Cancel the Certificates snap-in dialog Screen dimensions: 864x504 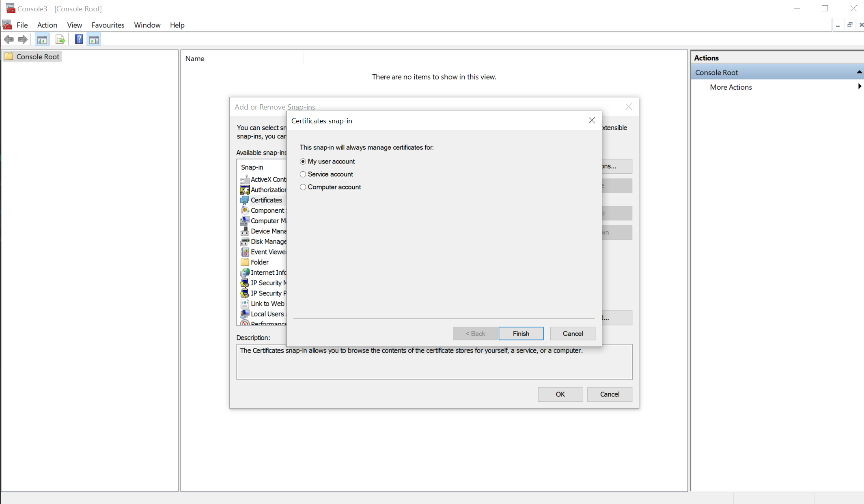click(572, 334)
